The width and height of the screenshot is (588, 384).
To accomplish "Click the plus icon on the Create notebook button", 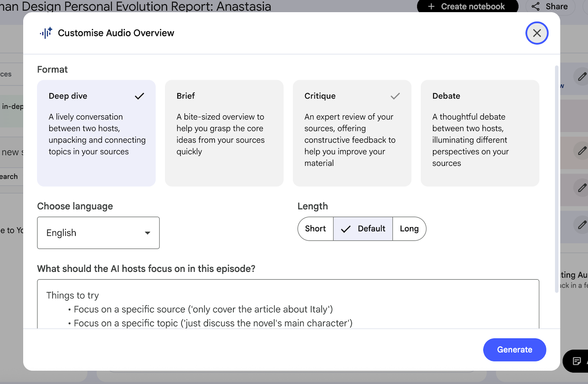I will click(431, 6).
